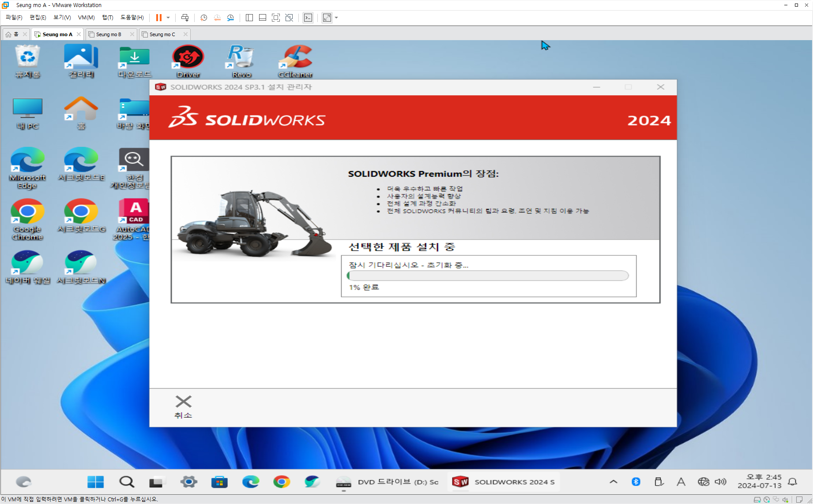Open the 갤러리 desktop shortcut
The height and width of the screenshot is (504, 813).
coord(81,62)
